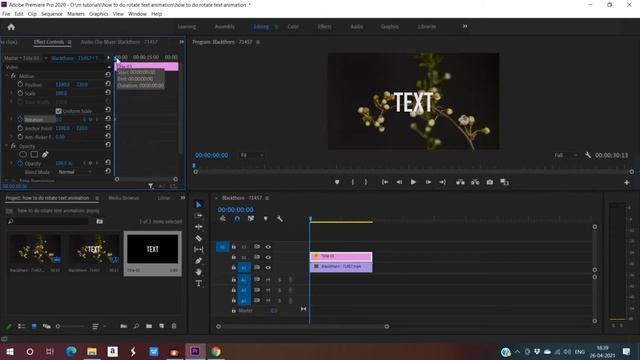Toggle animation stopwatch for Position
The image size is (640, 360).
pos(20,84)
